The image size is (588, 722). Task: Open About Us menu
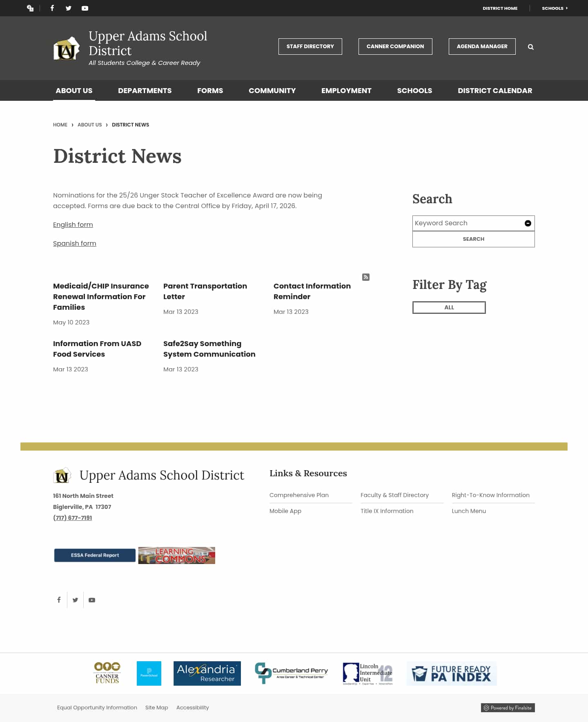click(x=74, y=91)
